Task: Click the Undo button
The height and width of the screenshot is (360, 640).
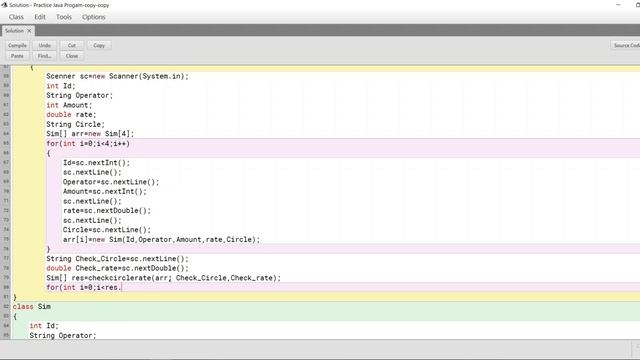Action: click(44, 45)
